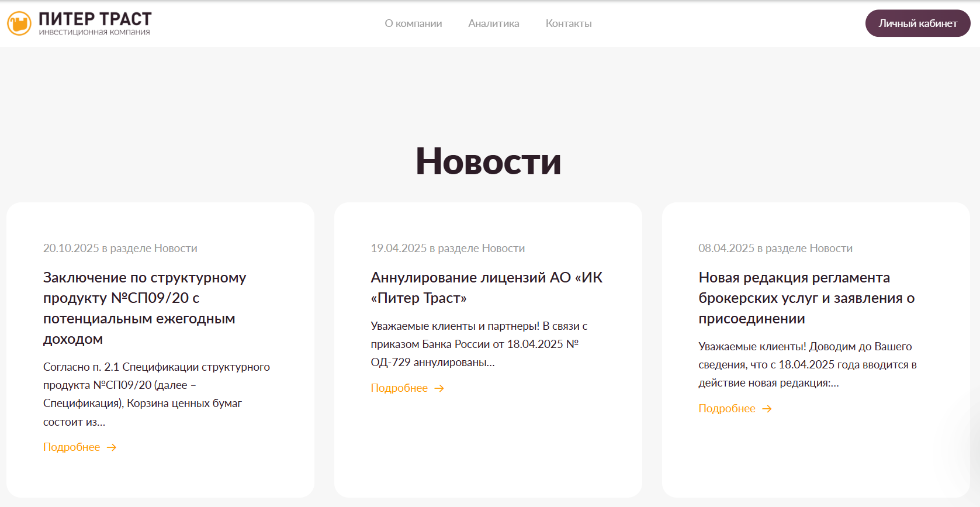This screenshot has height=507, width=980.
Task: Open the О компании menu item
Action: (413, 23)
